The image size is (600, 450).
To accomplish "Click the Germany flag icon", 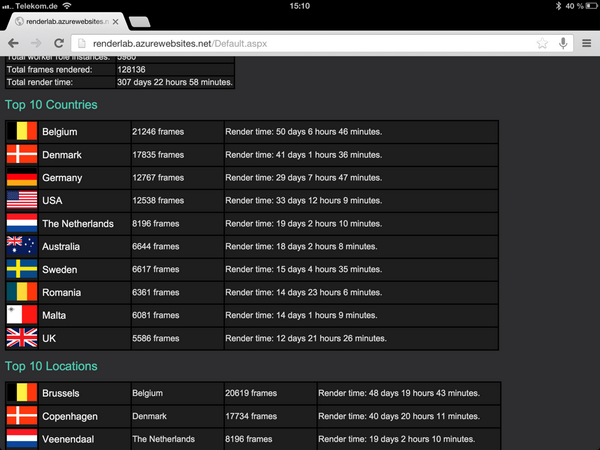I will click(x=22, y=178).
